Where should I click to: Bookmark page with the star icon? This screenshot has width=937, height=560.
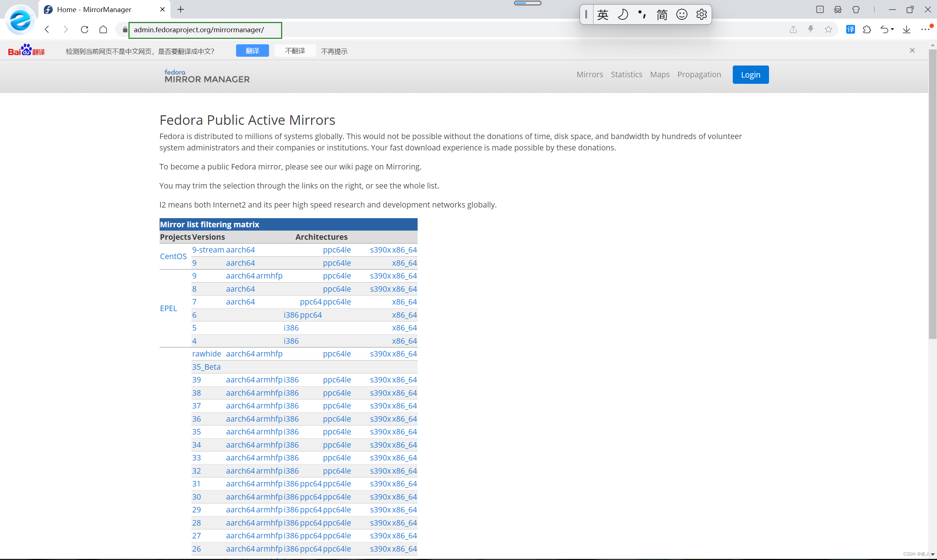click(x=828, y=29)
